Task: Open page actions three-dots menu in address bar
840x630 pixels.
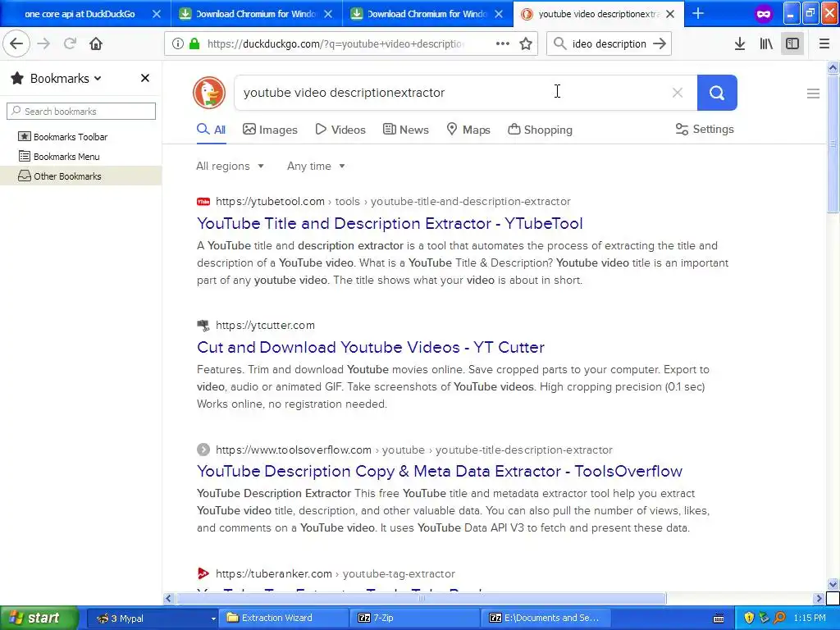Action: 503,43
